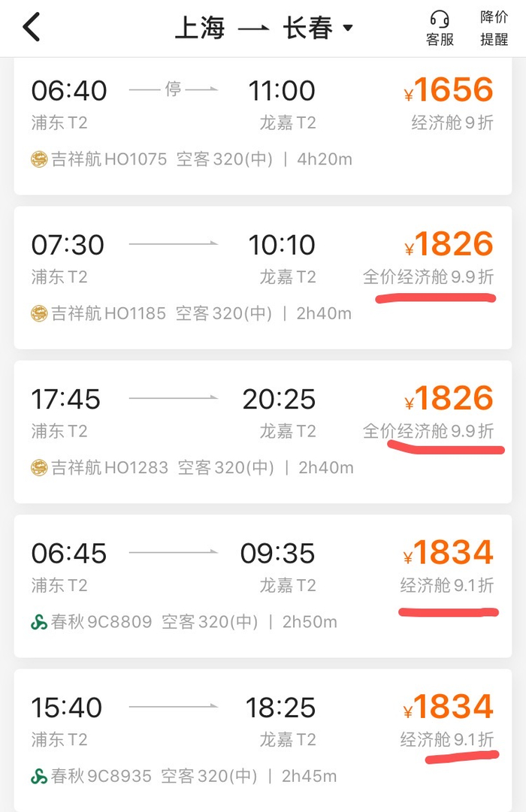Tap the back arrow icon
526x812 pixels.
(31, 28)
